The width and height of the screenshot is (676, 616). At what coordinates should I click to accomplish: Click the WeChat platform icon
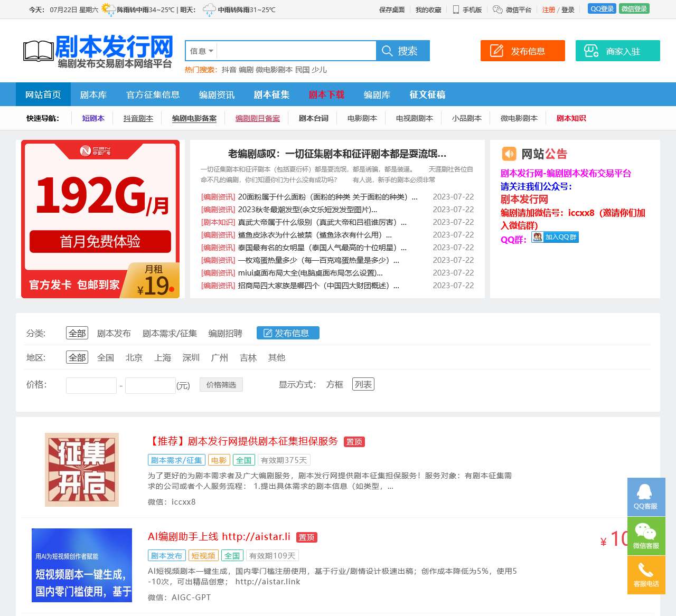(x=497, y=10)
